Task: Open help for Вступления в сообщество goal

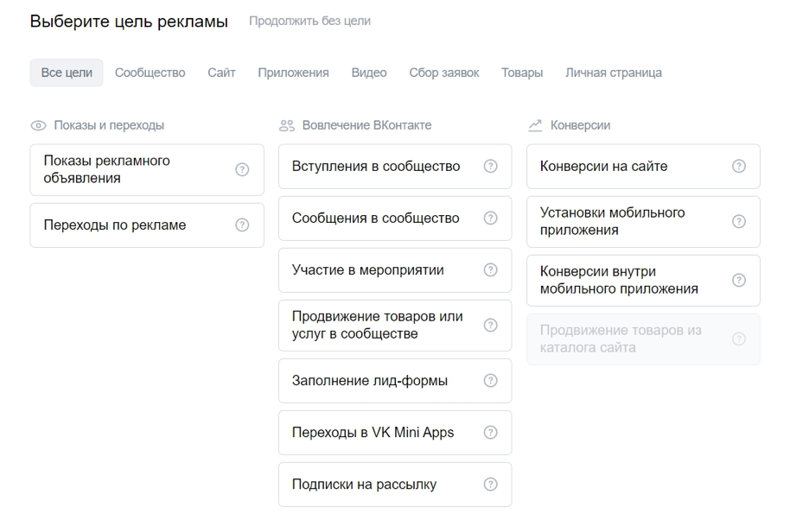Action: pos(490,167)
